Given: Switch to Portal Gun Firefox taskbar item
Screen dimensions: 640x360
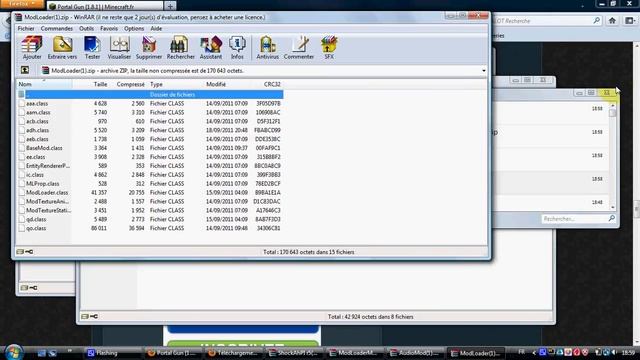Looking at the screenshot, I should click(173, 353).
